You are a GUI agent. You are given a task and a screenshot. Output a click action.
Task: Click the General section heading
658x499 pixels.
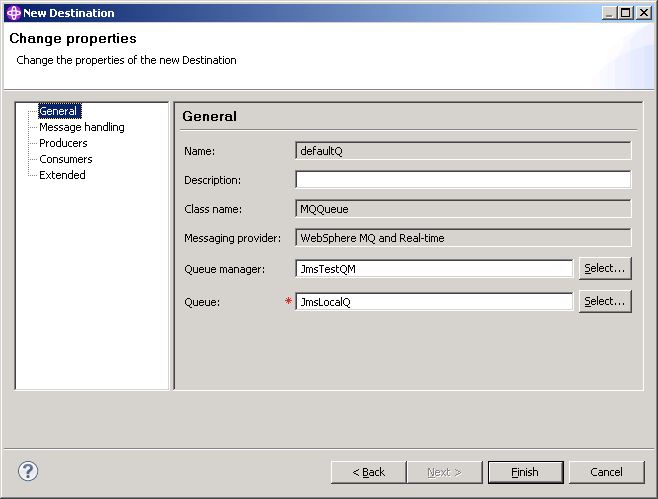coord(209,116)
